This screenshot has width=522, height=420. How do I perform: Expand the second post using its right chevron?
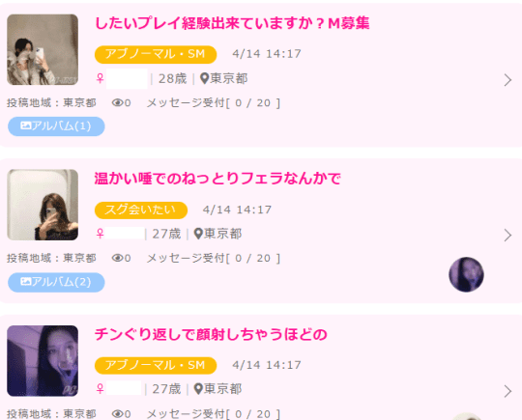pyautogui.click(x=507, y=236)
